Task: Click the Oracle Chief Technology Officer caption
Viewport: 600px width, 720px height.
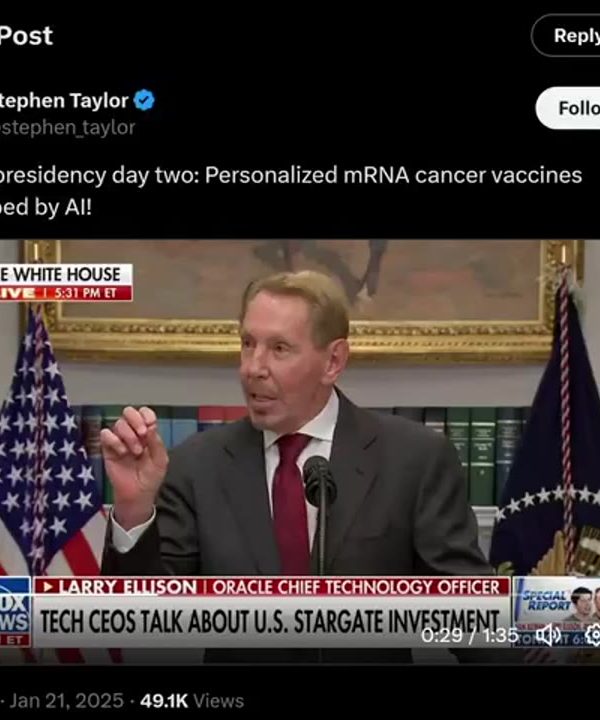Action: point(356,587)
